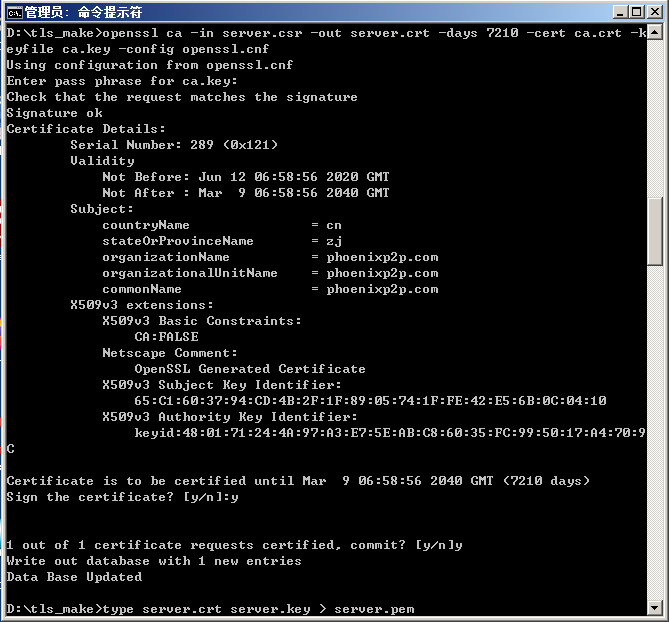Viewport: 669px width, 622px height.
Task: Click 'Enter pass phrase for ca.key:' line
Action: pos(122,81)
